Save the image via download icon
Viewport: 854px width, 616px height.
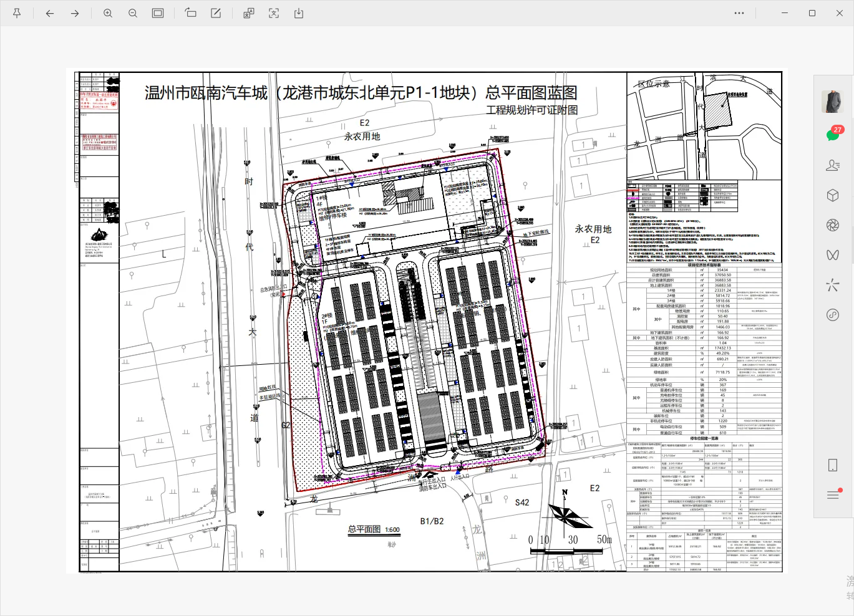299,13
